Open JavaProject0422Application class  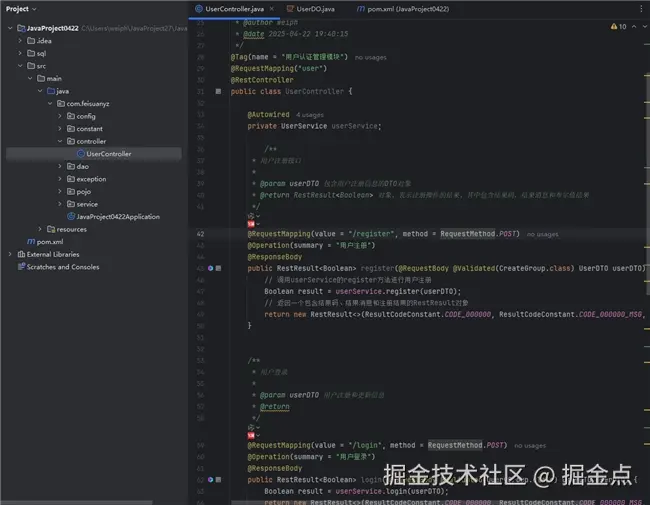[113, 216]
